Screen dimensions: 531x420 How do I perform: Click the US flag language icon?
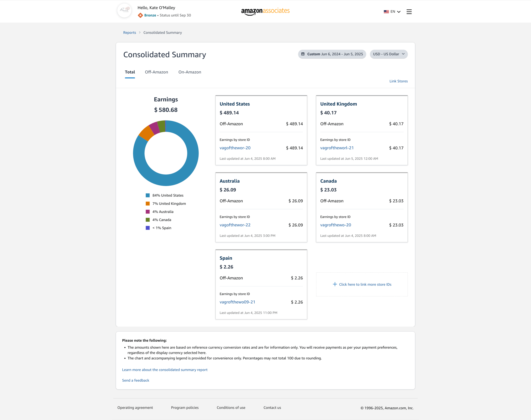click(x=386, y=12)
